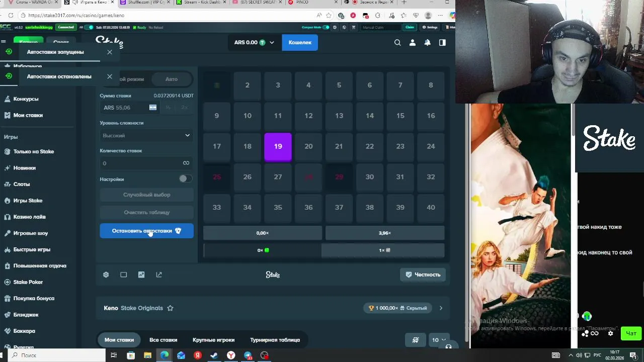Toggle the side panel icon in header
Viewport: 644px width, 362px height.
coord(442,43)
